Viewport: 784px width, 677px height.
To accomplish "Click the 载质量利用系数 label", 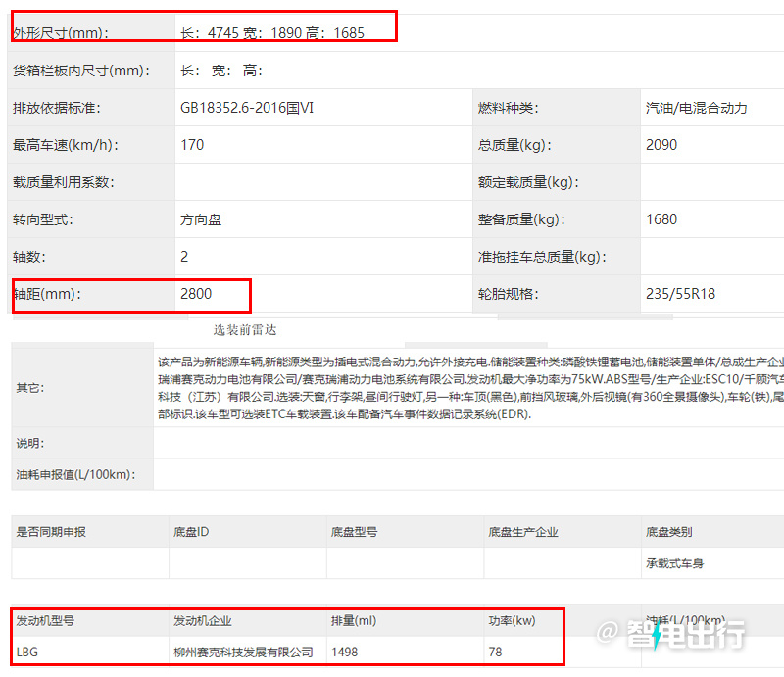I will click(x=64, y=182).
